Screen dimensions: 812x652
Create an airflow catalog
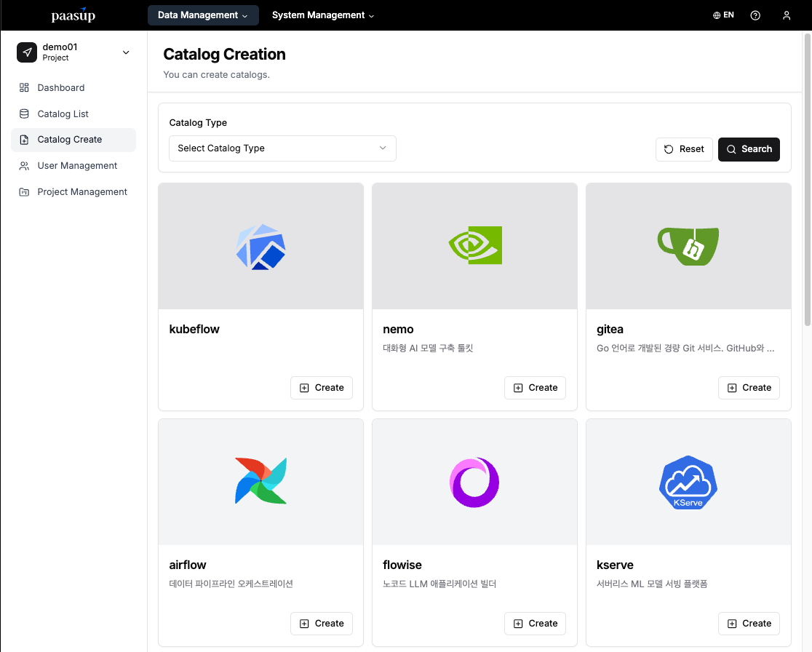click(321, 624)
